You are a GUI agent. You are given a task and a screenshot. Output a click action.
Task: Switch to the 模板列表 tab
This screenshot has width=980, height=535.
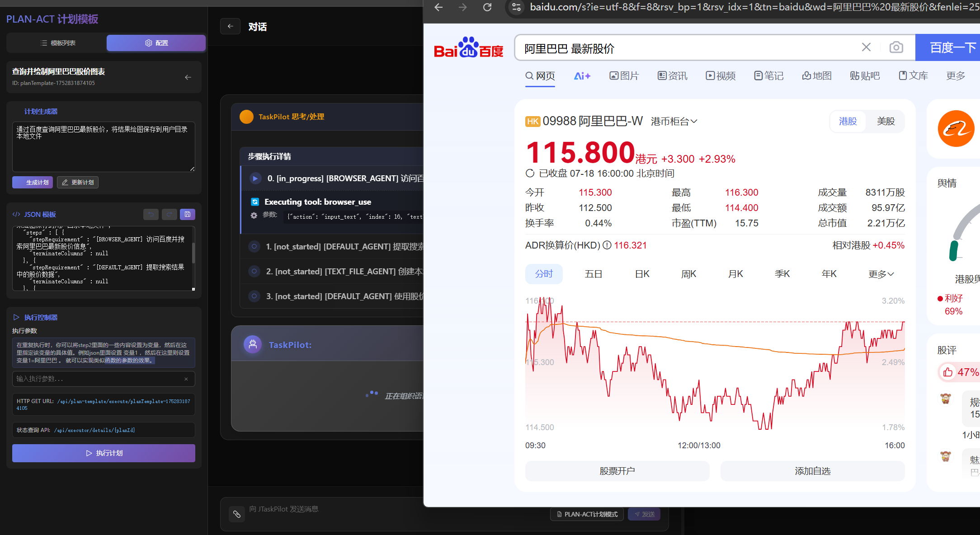pos(57,43)
